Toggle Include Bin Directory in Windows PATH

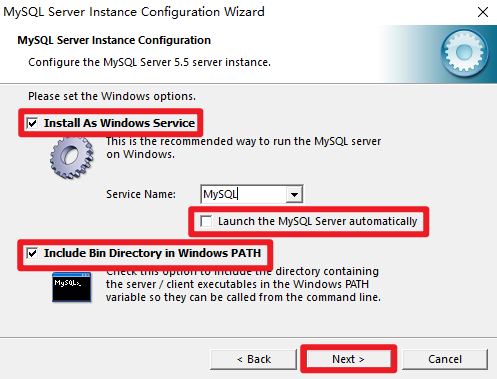click(32, 253)
